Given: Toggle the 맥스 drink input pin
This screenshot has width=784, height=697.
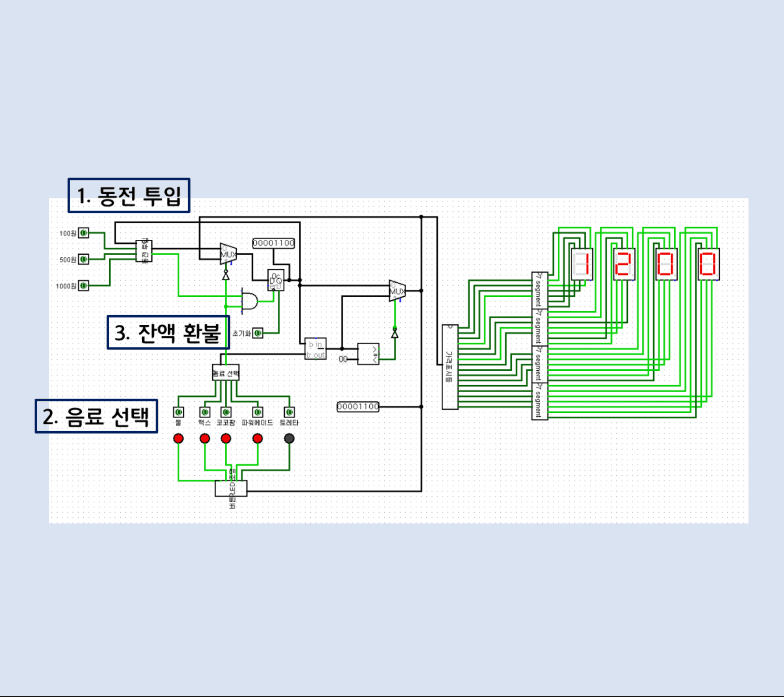Looking at the screenshot, I should pos(205,412).
